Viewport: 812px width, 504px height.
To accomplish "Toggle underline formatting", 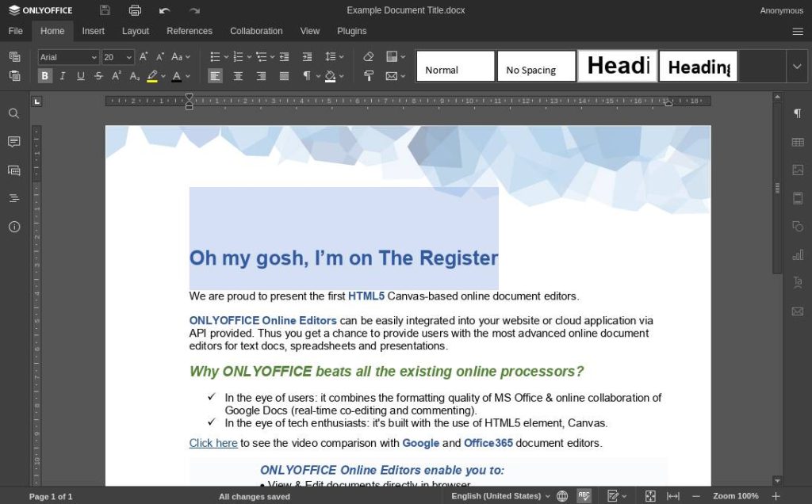I will point(80,76).
